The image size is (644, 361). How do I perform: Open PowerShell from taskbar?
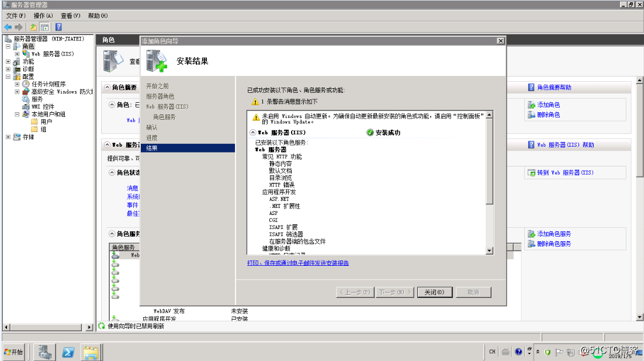(68, 352)
